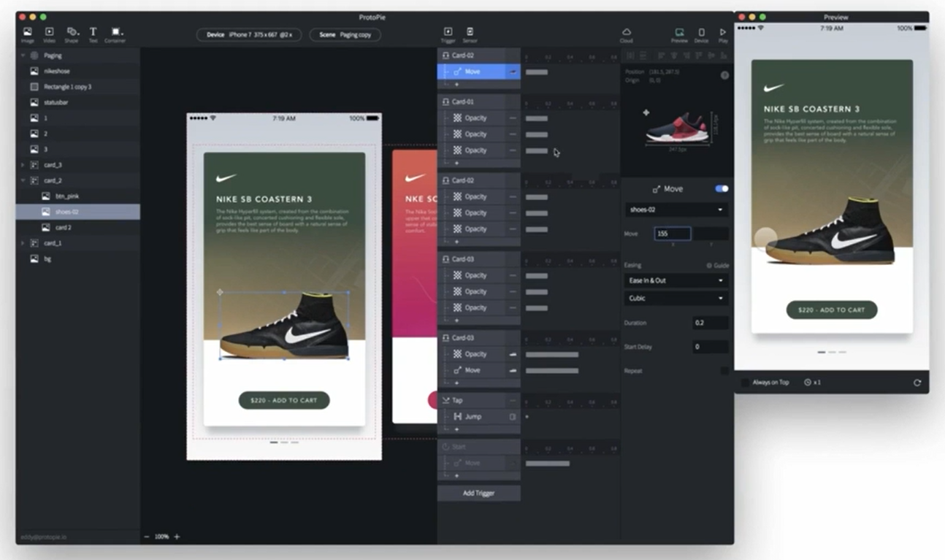Click the Device icon in toolbar
The width and height of the screenshot is (945, 560).
pyautogui.click(x=701, y=34)
